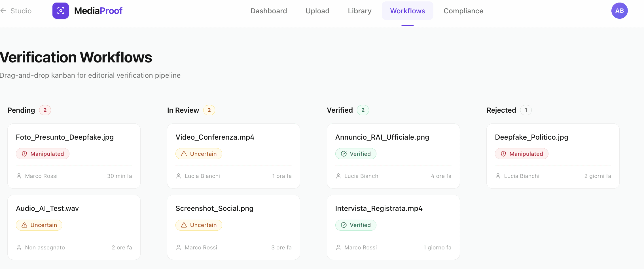This screenshot has height=269, width=644.
Task: Click the shield icon on Foto_Presunto_Deepfake's Manipulated badge
Action: click(x=24, y=154)
